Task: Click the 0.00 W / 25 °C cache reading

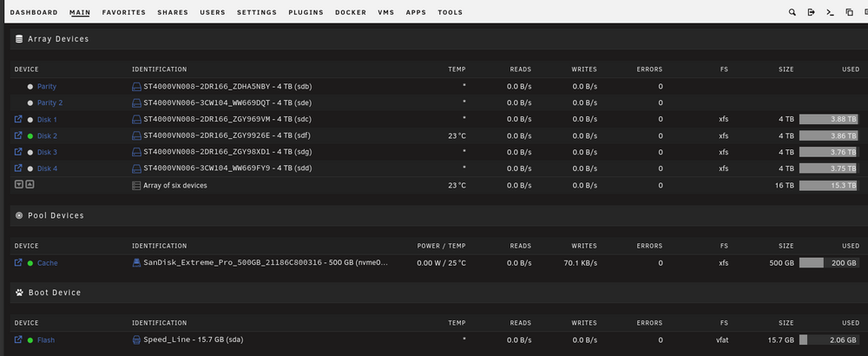Action: click(441, 263)
